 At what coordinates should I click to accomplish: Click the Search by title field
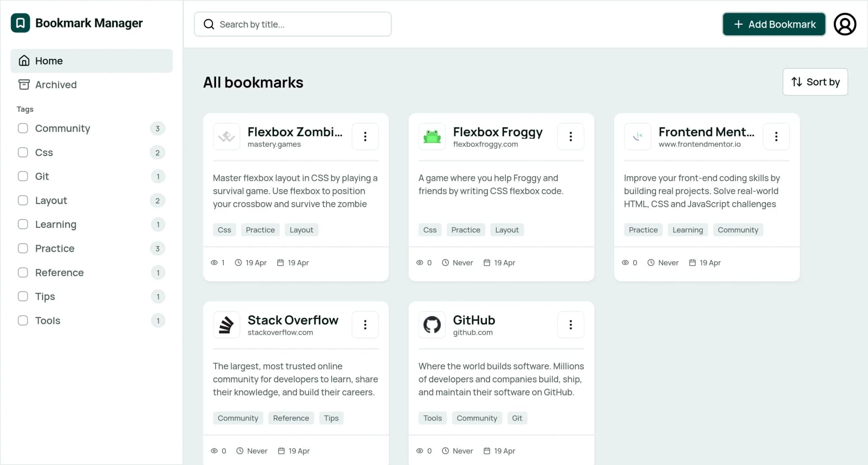293,24
